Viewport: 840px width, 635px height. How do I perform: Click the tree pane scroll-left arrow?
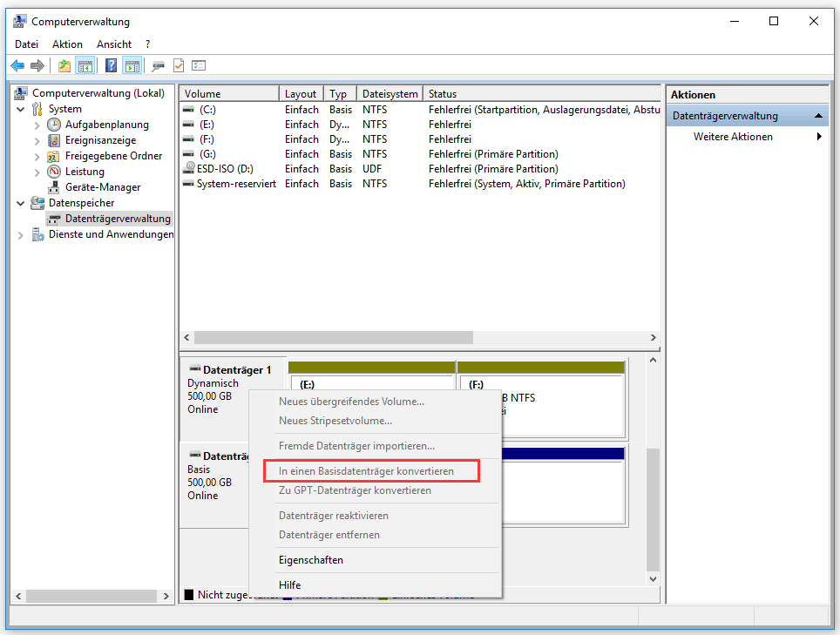point(18,596)
